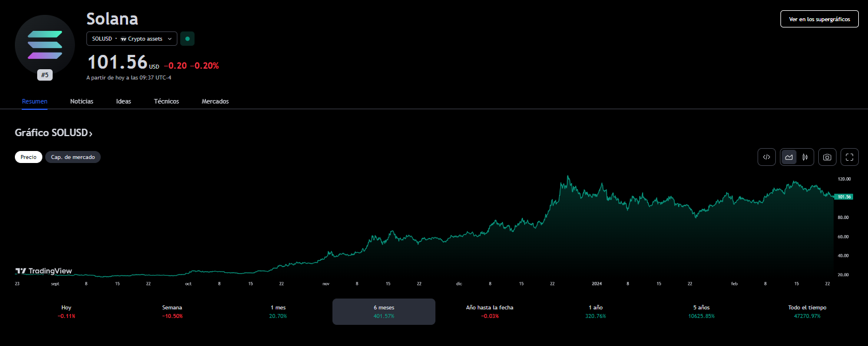Click Ver en los supergráficos button

(819, 19)
